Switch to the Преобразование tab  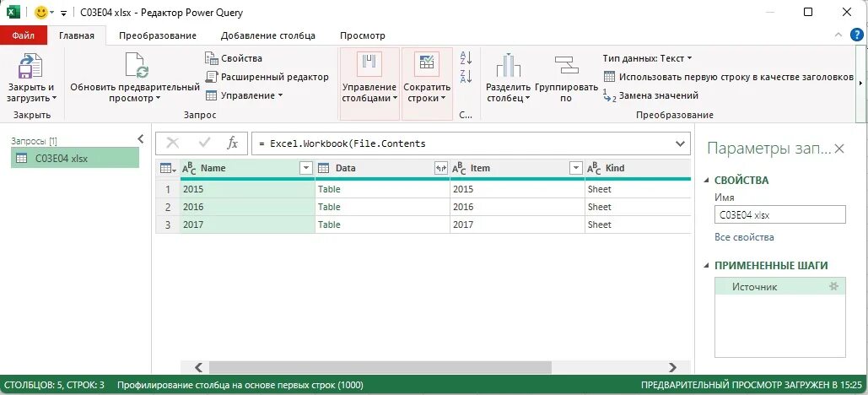[x=158, y=35]
